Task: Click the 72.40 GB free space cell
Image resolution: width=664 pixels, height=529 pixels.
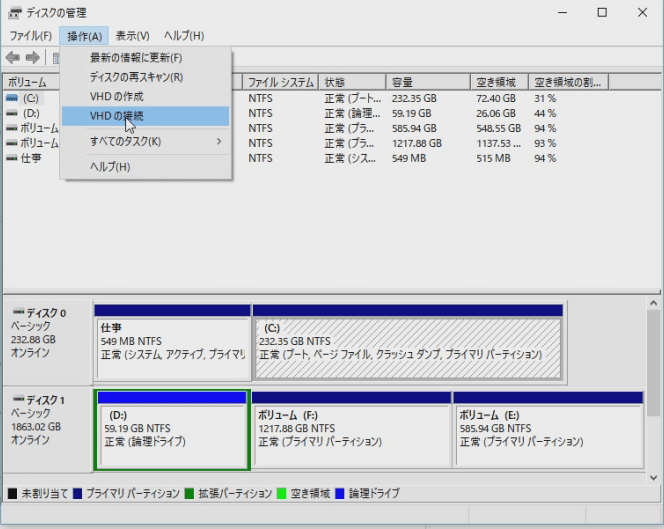Action: pos(496,98)
